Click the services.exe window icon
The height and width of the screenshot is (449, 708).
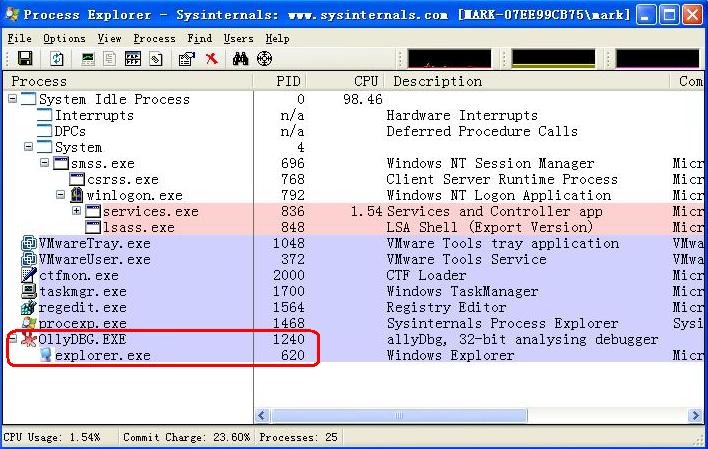point(93,211)
